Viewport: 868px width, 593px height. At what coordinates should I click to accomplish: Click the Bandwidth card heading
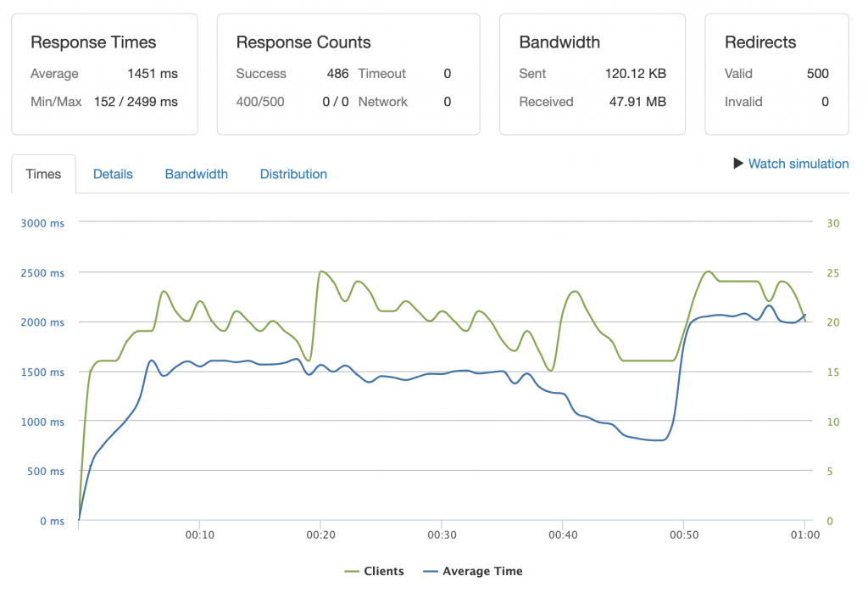click(x=559, y=42)
